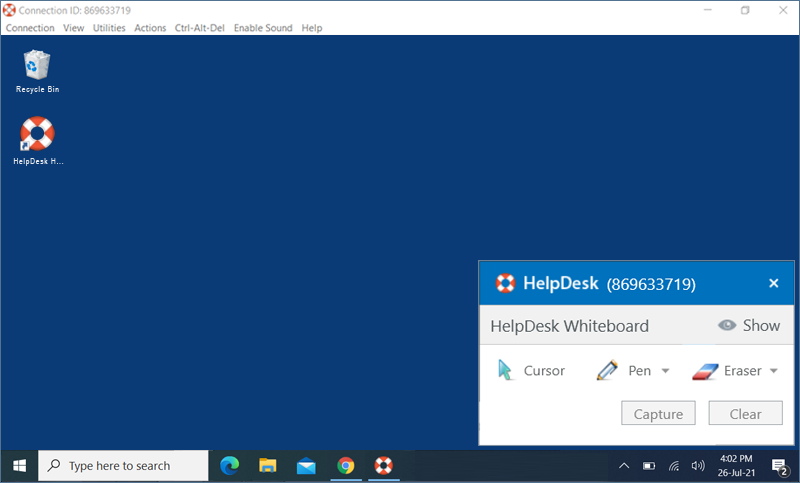This screenshot has width=800, height=483.
Task: Expand the Pen options dropdown arrow
Action: 665,371
